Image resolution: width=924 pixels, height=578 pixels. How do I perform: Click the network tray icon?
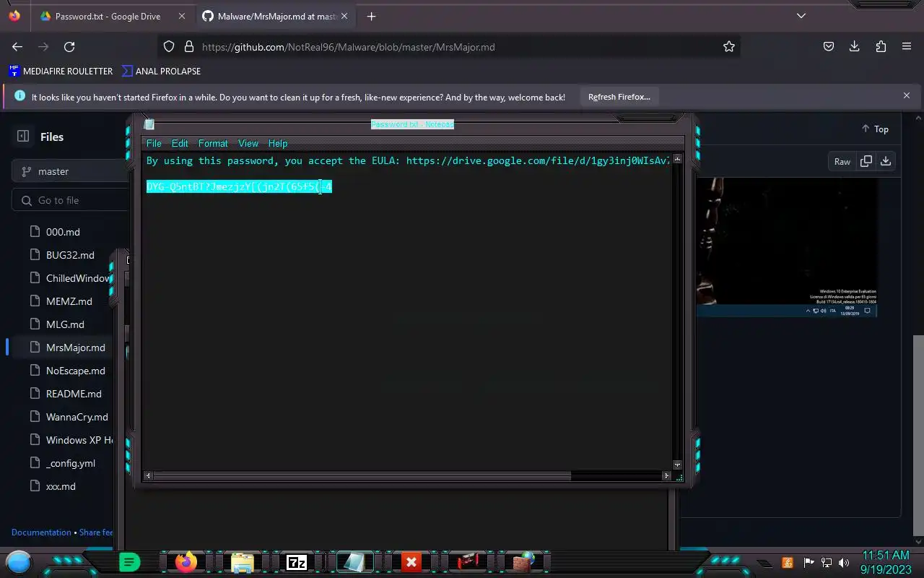coord(826,562)
